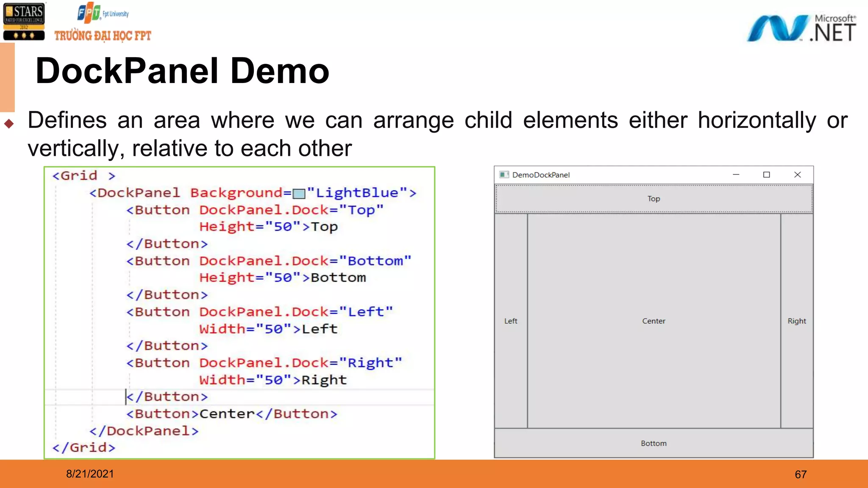Click the DockPanel.Dock="Top" code line
This screenshot has height=488, width=868.
coord(255,210)
